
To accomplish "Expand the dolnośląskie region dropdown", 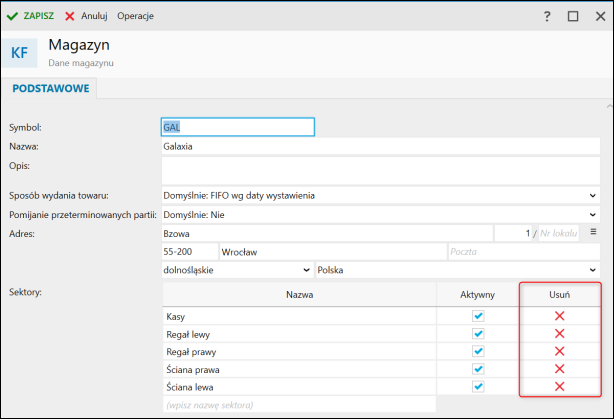I will [x=305, y=270].
